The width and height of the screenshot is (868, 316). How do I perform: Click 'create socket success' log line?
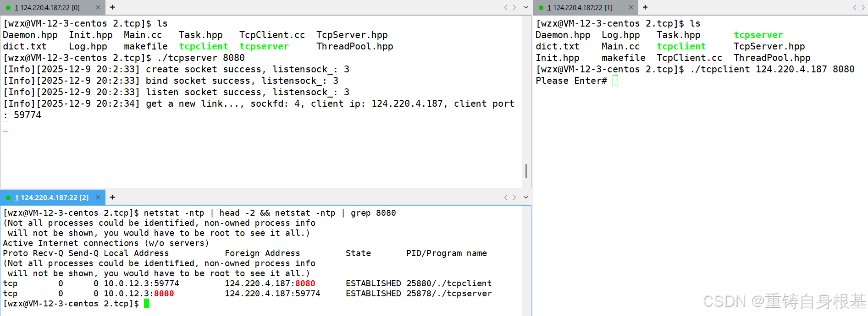(177, 69)
